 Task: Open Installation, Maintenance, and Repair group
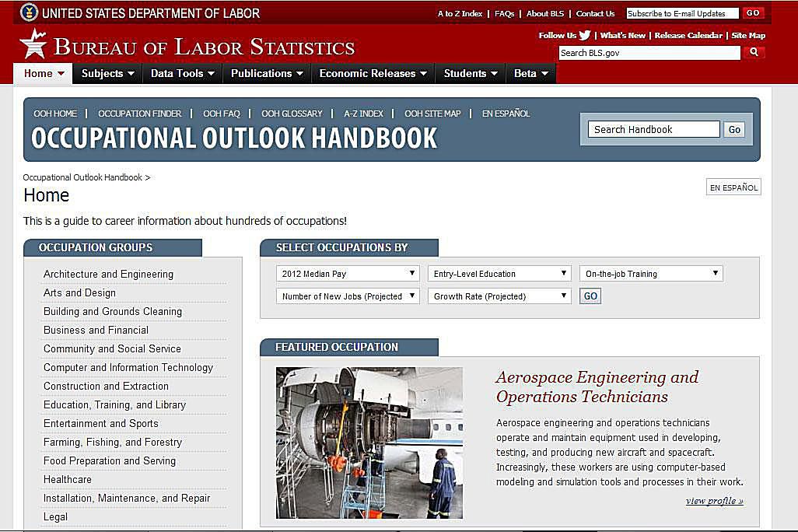[127, 498]
